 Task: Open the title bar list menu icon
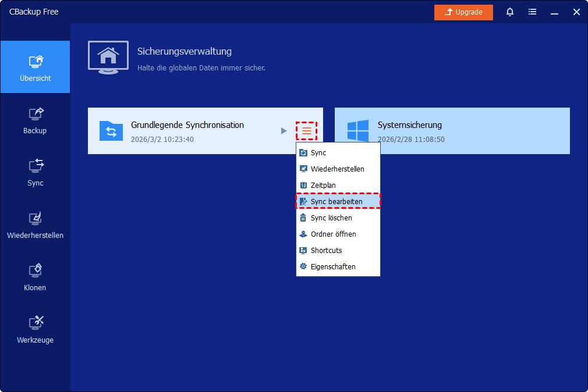[532, 12]
